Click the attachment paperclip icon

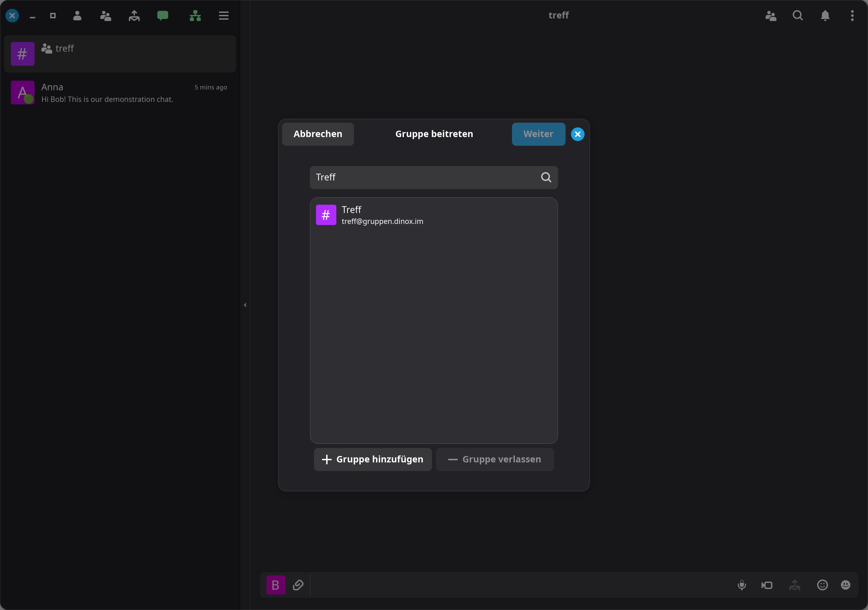coord(298,585)
